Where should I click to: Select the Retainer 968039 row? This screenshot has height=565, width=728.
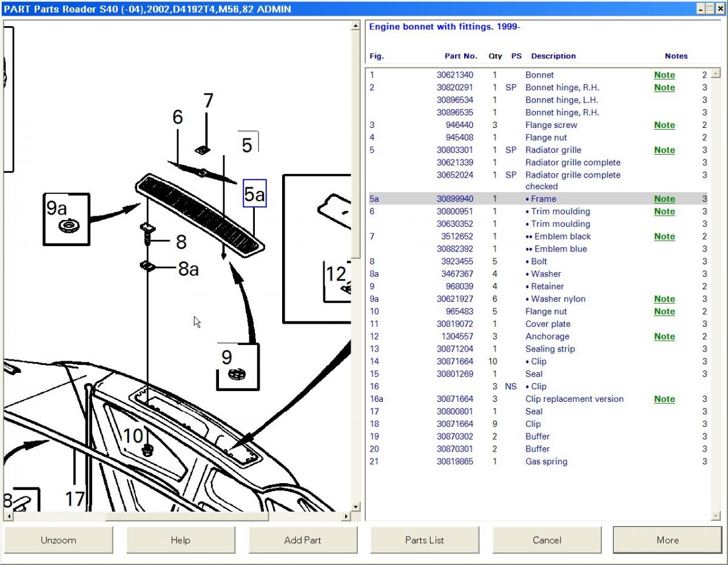(539, 286)
